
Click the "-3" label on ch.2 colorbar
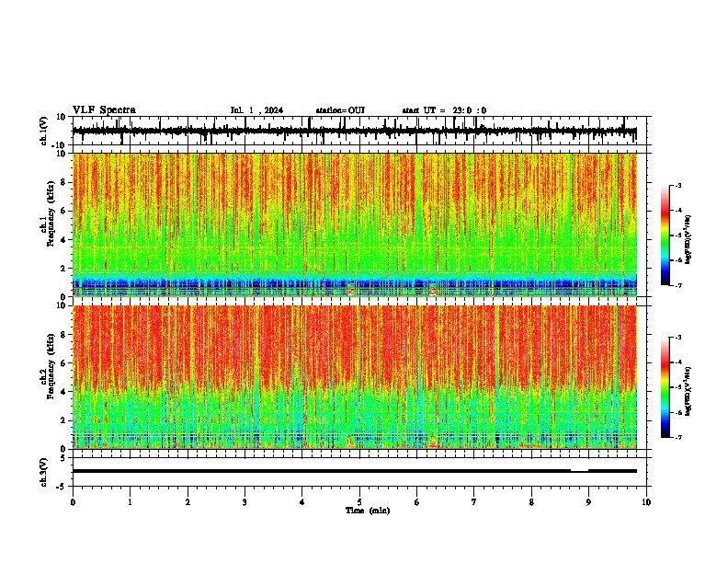pos(677,338)
